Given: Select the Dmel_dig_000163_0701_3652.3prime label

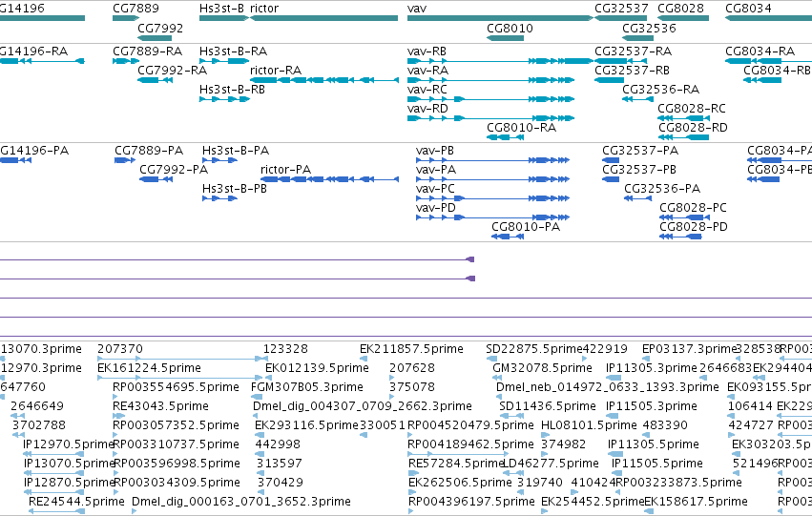Looking at the screenshot, I should [241, 502].
